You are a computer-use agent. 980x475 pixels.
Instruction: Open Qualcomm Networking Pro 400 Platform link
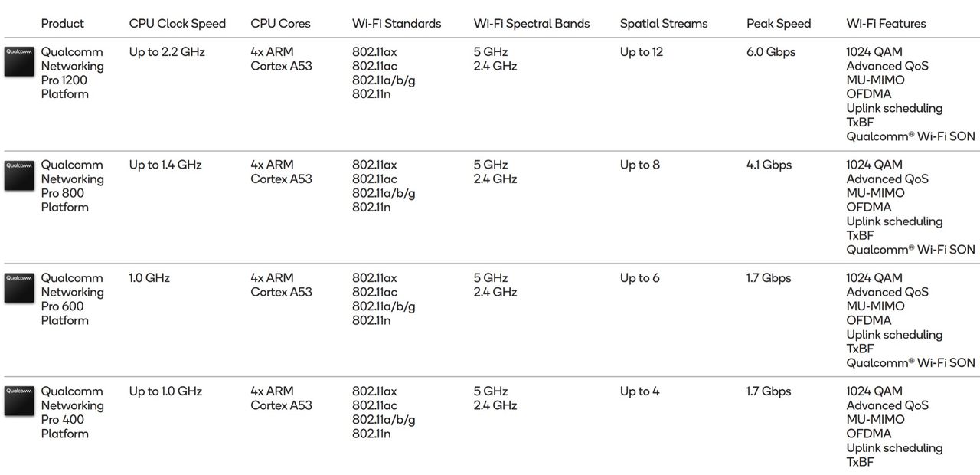click(72, 413)
